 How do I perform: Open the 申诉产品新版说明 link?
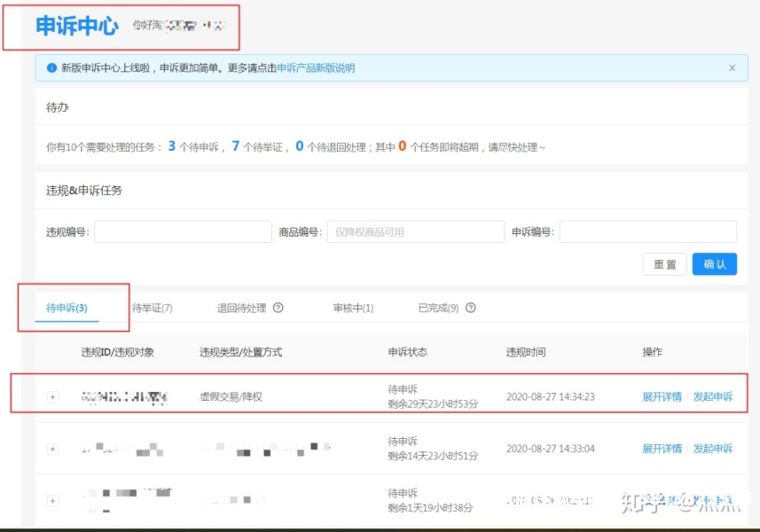(316, 68)
